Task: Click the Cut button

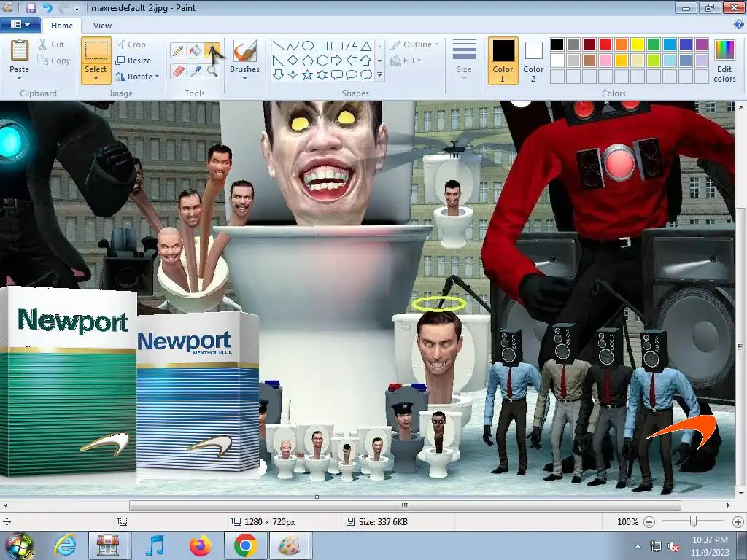Action: [52, 44]
